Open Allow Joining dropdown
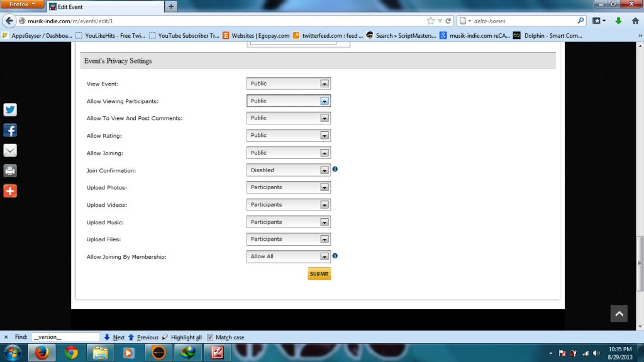644x362 pixels. point(289,153)
